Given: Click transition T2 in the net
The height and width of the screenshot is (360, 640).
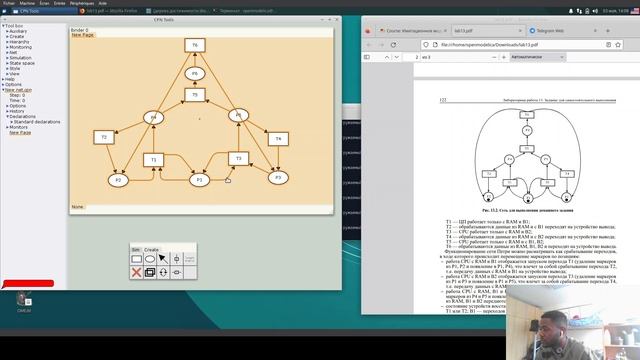Looking at the screenshot, I should 104,137.
